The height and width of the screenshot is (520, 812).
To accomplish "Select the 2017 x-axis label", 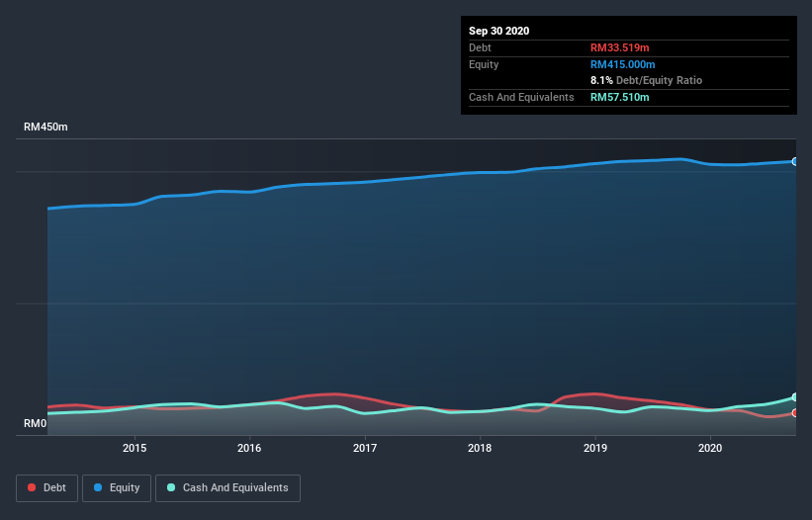I will [x=365, y=448].
